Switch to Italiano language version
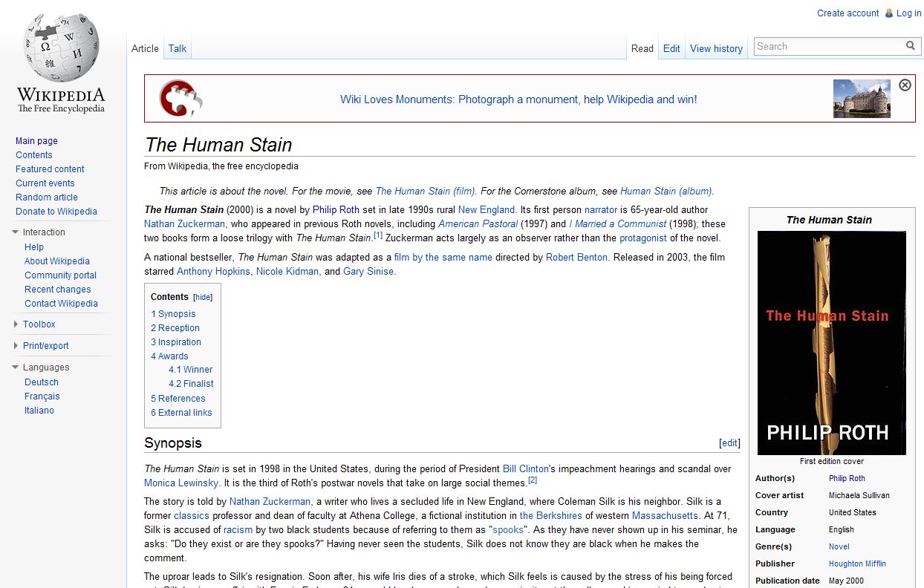Image resolution: width=924 pixels, height=588 pixels. click(x=39, y=411)
